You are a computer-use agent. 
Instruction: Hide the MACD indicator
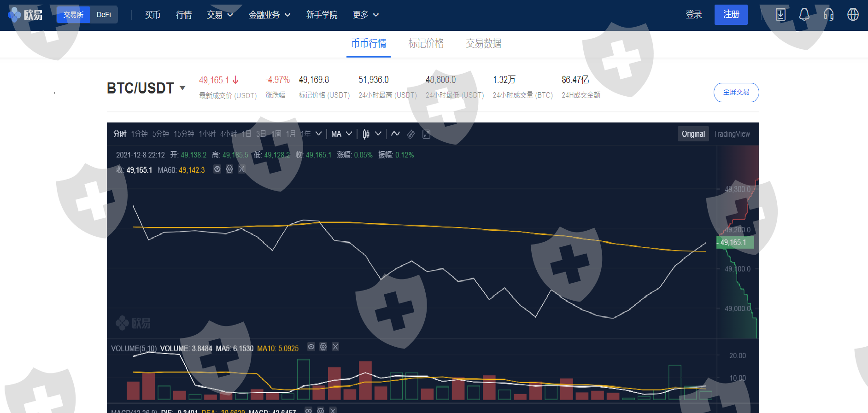click(x=309, y=410)
